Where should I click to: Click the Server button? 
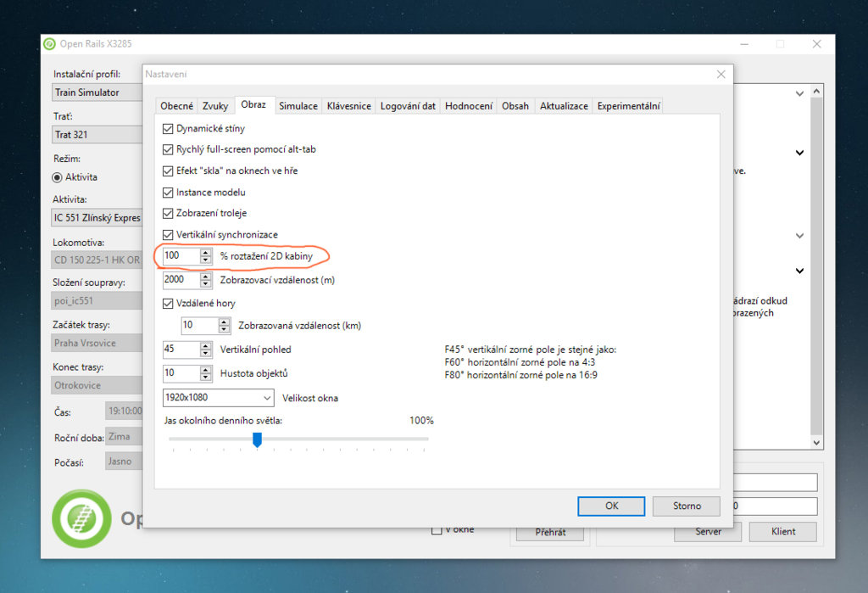(708, 532)
